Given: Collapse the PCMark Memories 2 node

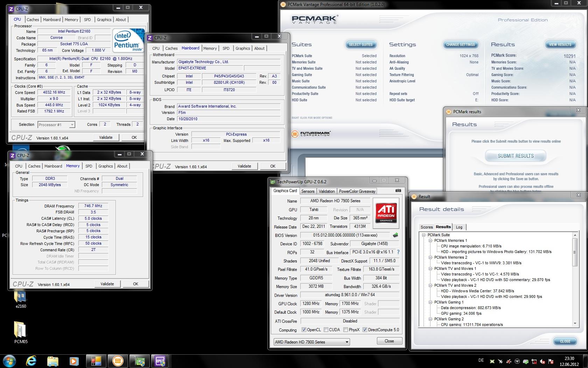Looking at the screenshot, I should [x=430, y=257].
